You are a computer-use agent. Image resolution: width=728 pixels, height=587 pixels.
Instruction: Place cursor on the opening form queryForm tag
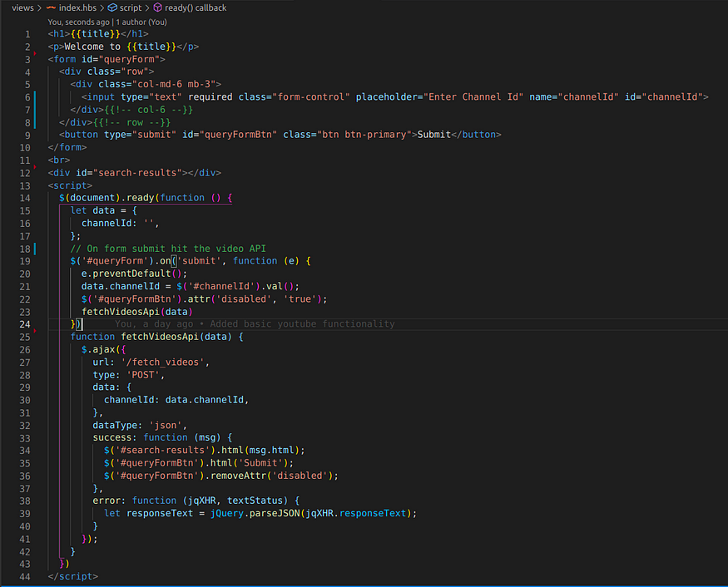(106, 59)
